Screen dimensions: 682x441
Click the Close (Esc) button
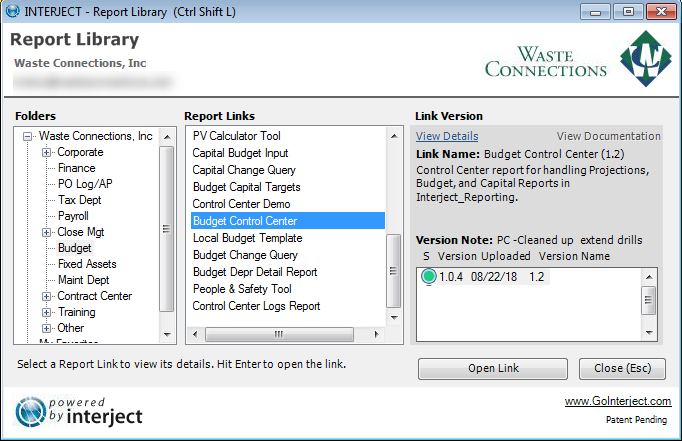point(622,369)
